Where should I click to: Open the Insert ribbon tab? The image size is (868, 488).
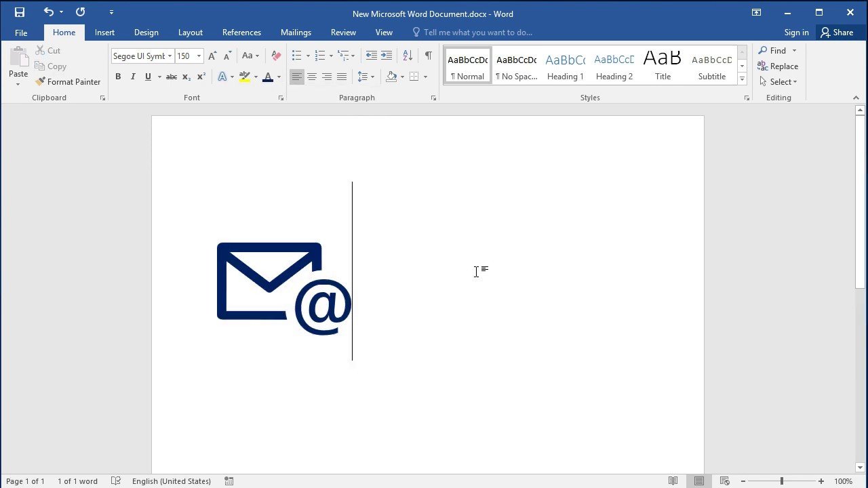click(x=104, y=33)
